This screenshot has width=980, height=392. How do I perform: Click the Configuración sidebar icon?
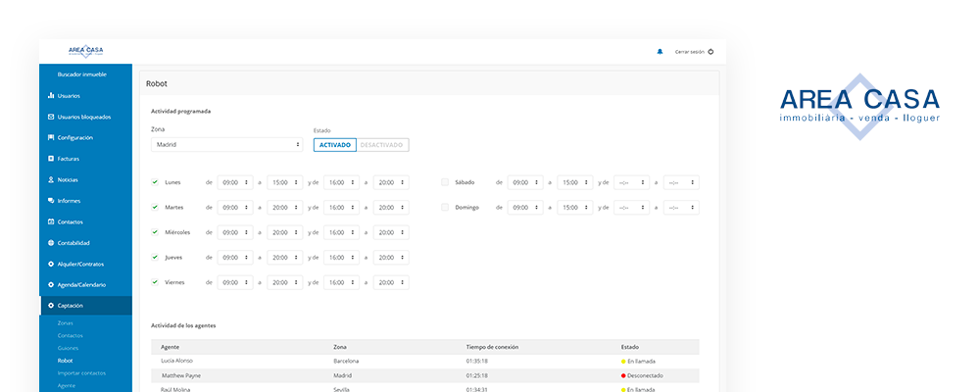point(51,138)
